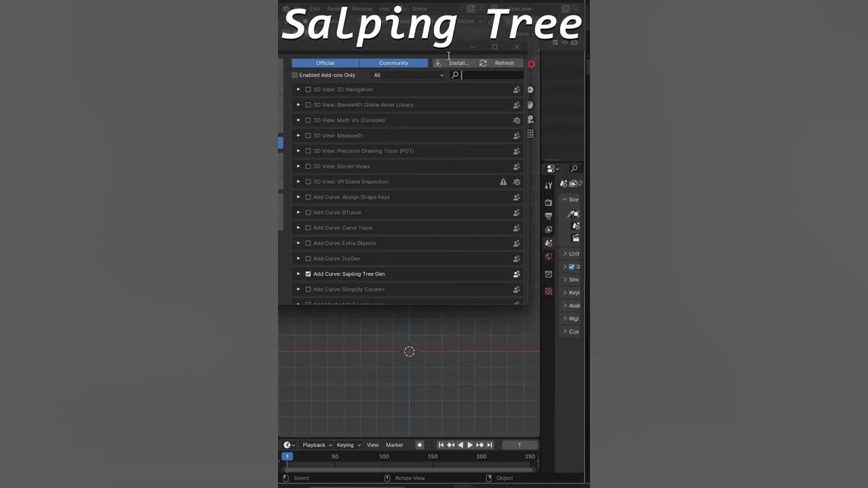This screenshot has width=868, height=488.
Task: Open the timeline Marker menu
Action: tap(395, 445)
